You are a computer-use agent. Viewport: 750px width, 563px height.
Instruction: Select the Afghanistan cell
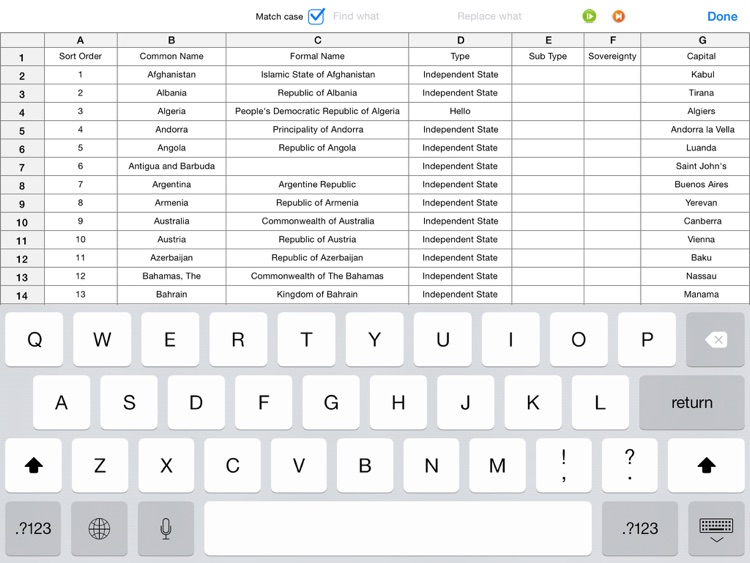[172, 75]
